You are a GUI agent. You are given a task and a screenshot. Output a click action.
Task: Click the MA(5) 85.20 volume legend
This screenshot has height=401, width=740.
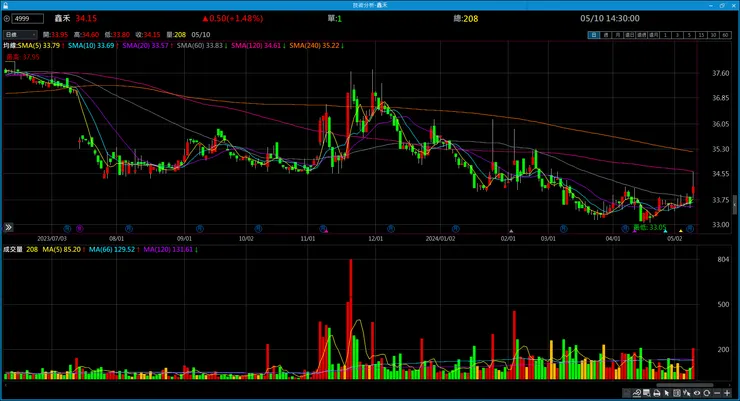point(62,249)
